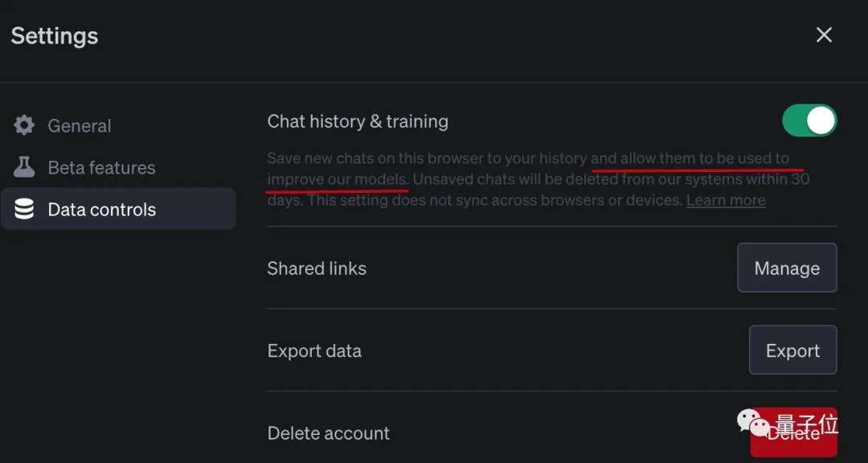This screenshot has height=463, width=868.
Task: Open the General settings tab
Action: (80, 125)
